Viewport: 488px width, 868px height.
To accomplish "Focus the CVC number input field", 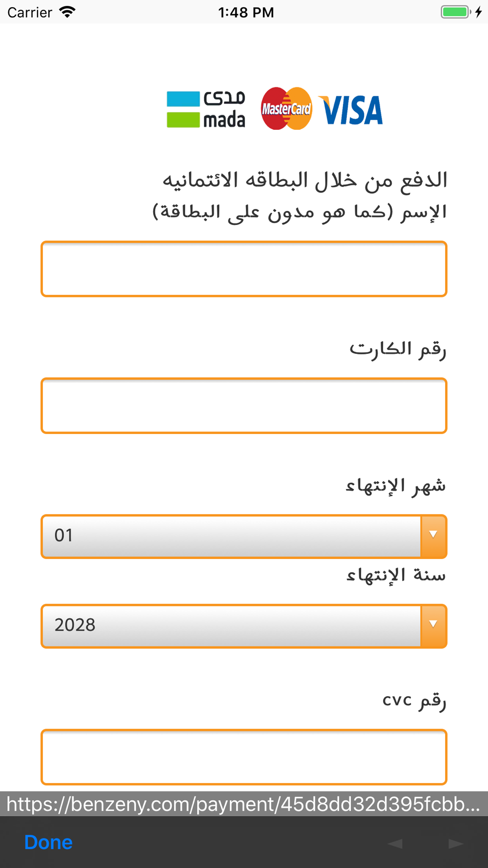I will click(x=244, y=757).
